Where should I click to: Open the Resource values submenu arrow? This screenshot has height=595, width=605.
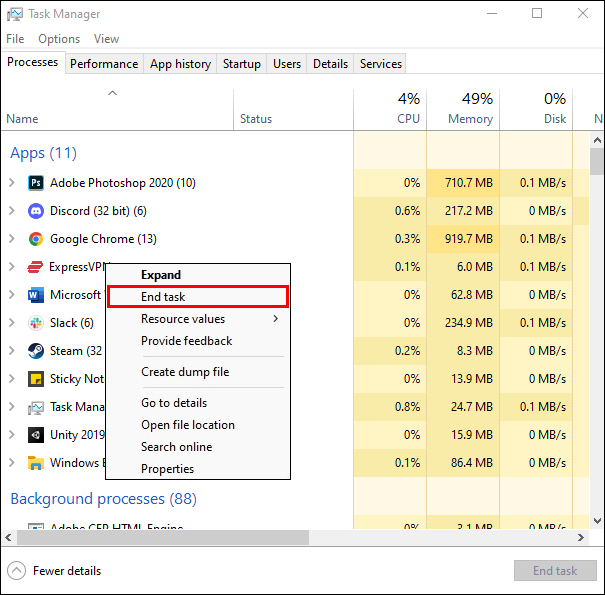point(275,319)
